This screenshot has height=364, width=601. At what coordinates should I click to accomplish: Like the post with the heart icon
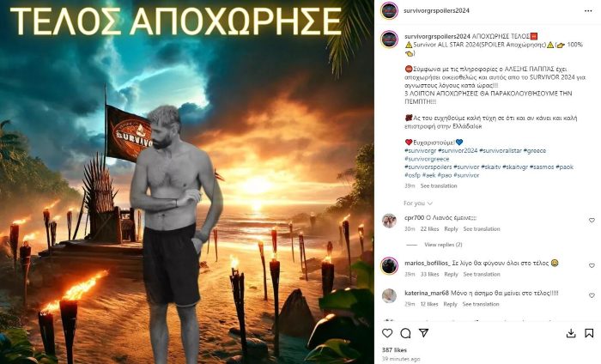(387, 333)
